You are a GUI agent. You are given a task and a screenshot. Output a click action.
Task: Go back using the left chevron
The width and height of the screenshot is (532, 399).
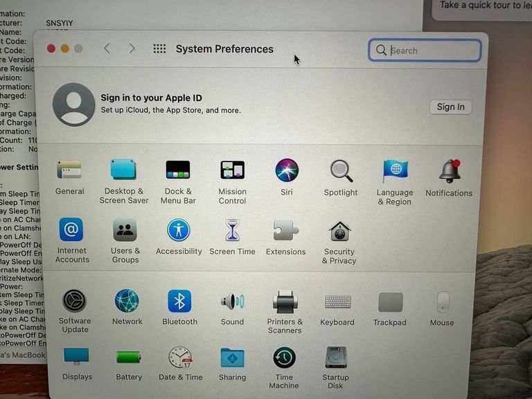click(107, 48)
